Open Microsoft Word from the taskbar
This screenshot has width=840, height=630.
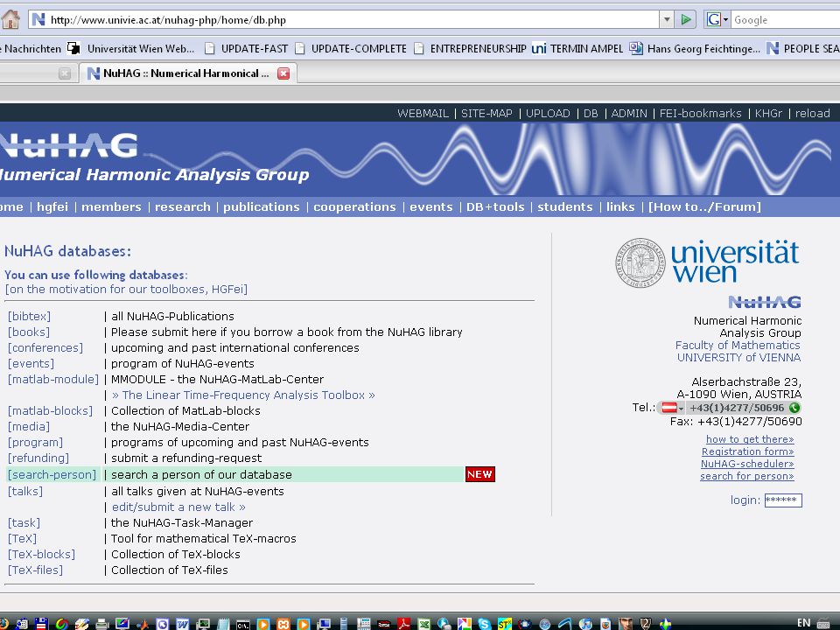(x=183, y=624)
